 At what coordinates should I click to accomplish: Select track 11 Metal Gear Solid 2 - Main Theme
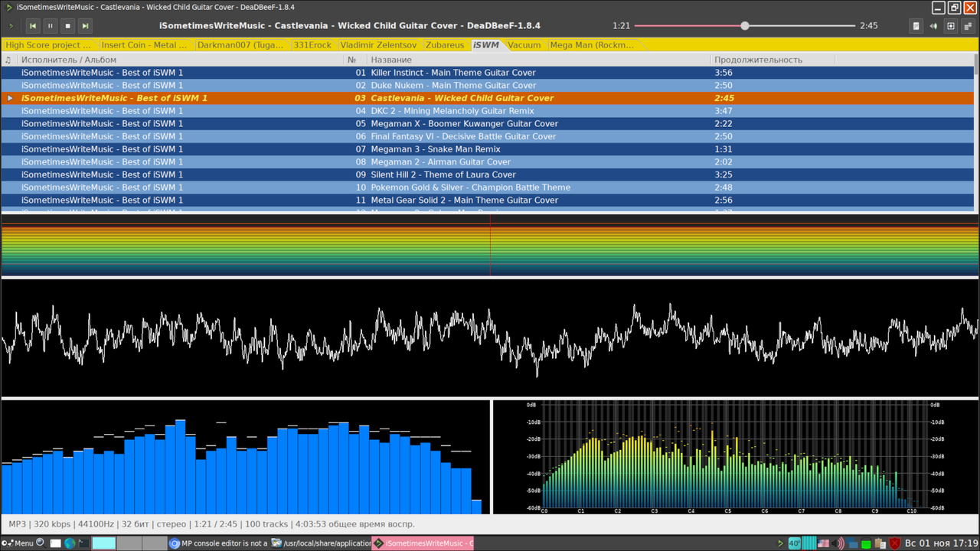(x=488, y=201)
